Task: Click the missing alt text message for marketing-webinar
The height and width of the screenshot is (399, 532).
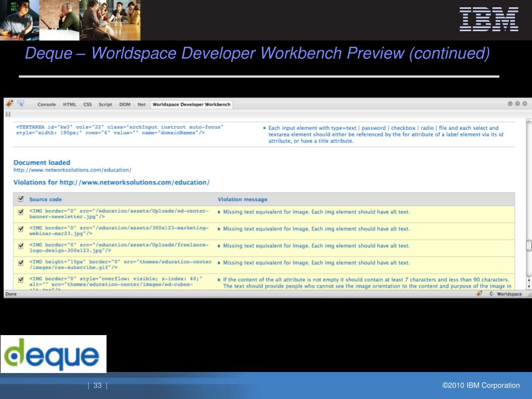Action: (316, 229)
